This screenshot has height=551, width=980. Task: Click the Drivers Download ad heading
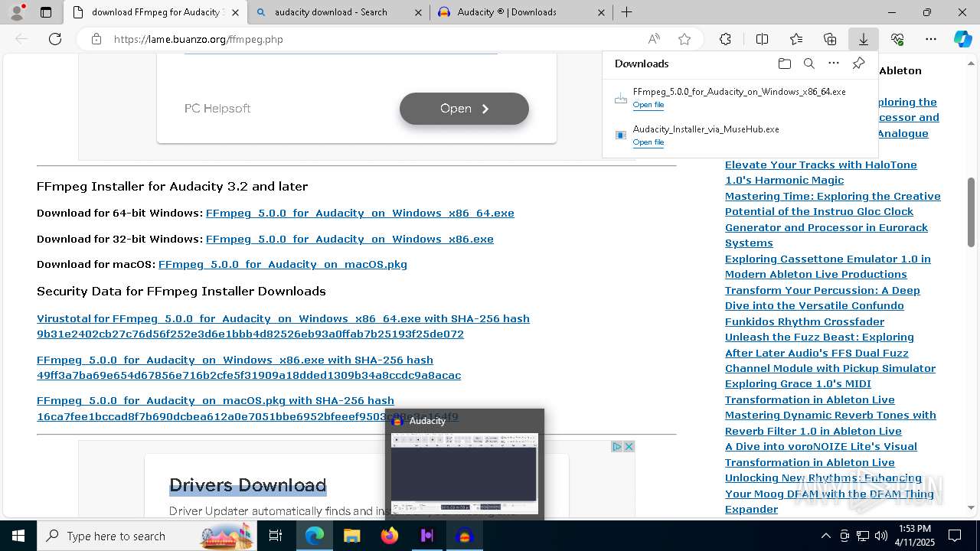(248, 485)
